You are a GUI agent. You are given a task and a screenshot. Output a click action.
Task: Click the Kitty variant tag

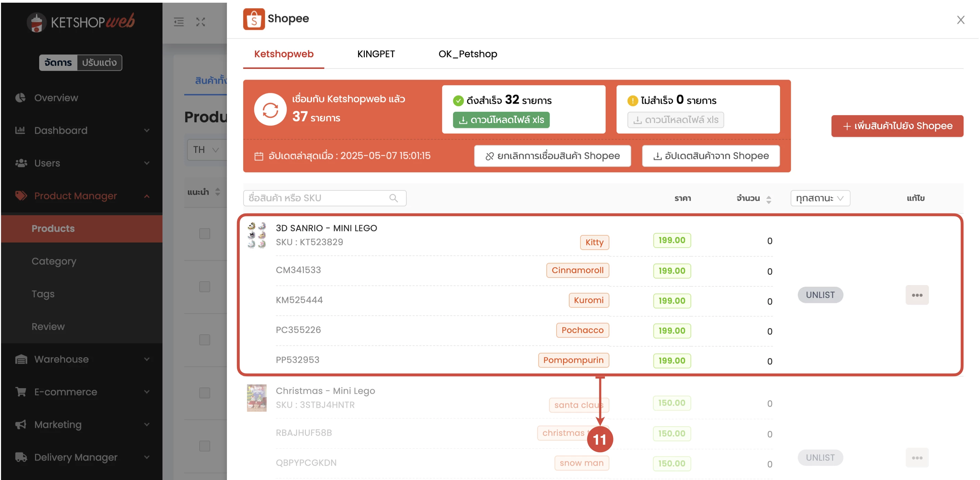[594, 242]
